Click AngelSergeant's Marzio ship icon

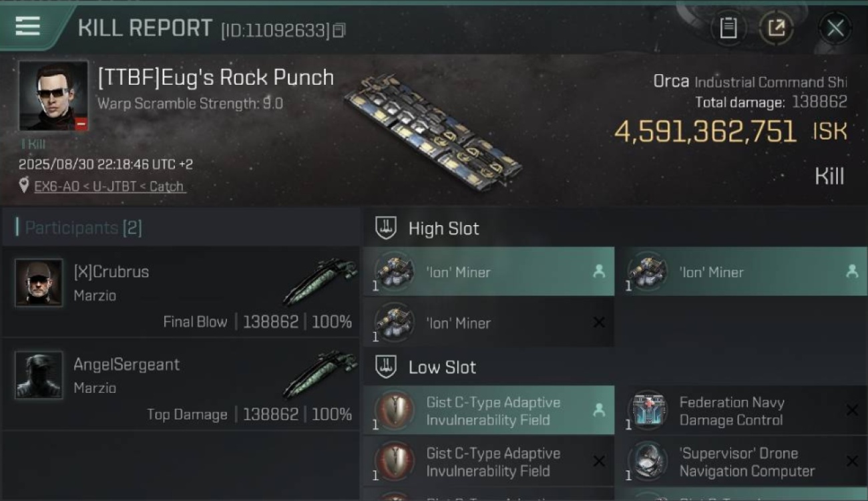coord(319,374)
